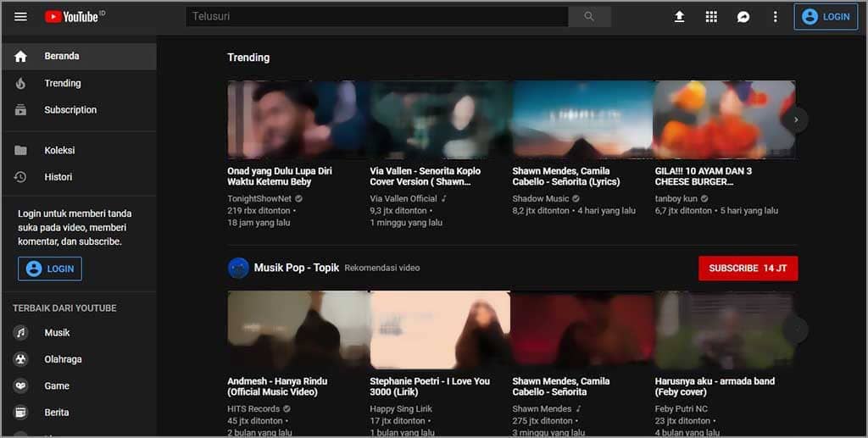868x438 pixels.
Task: Click the Histori clock icon
Action: coord(20,177)
